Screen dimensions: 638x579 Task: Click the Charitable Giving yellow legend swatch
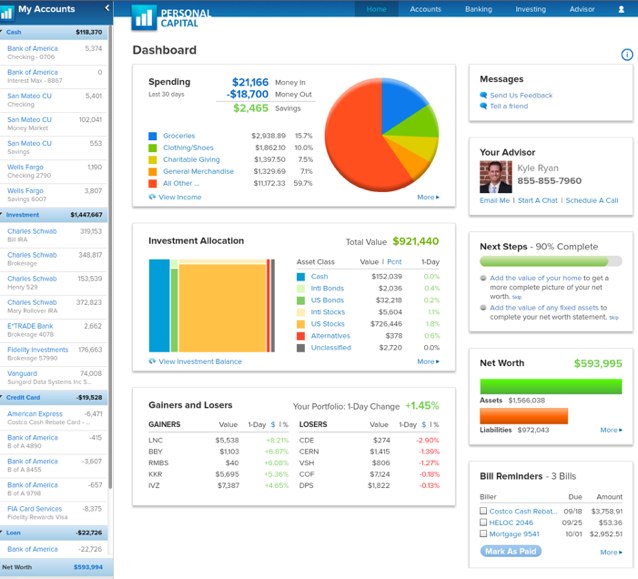click(153, 159)
